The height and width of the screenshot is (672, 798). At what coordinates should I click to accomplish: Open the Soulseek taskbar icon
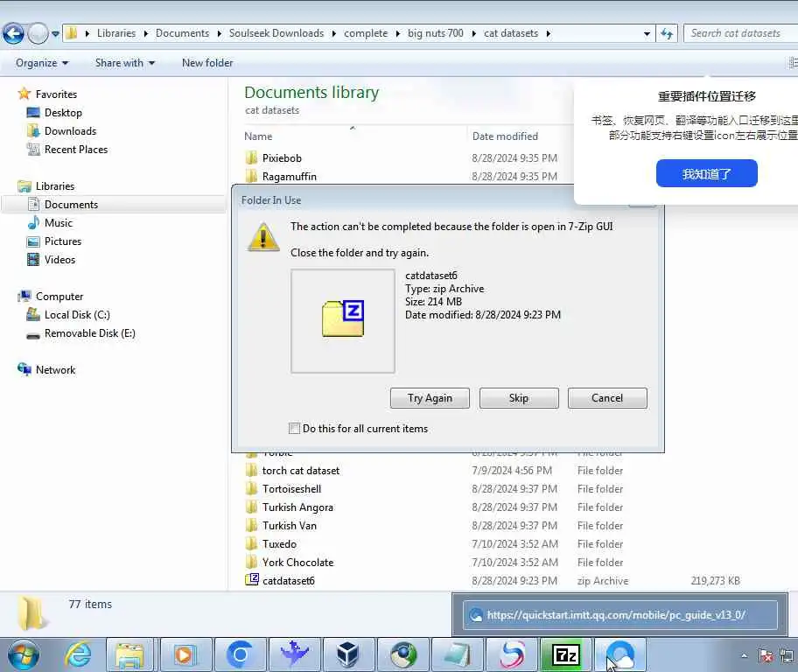(512, 654)
